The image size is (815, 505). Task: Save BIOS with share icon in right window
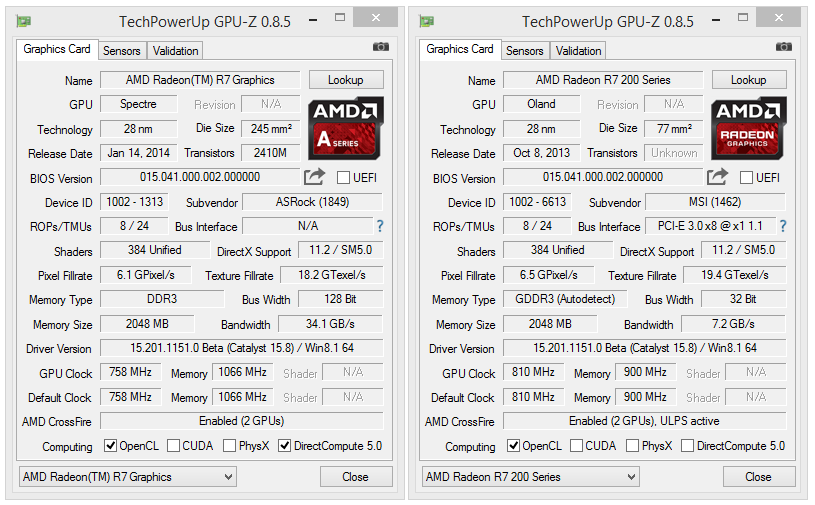point(717,177)
